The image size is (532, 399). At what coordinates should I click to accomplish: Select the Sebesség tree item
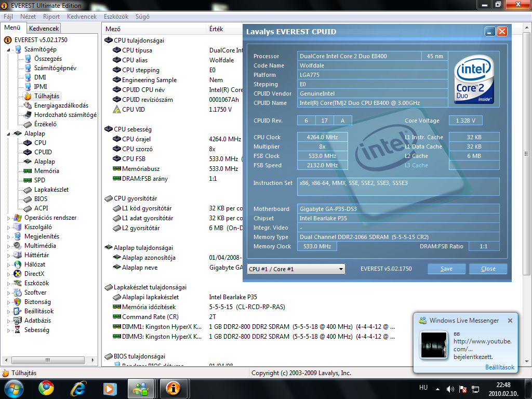37,330
